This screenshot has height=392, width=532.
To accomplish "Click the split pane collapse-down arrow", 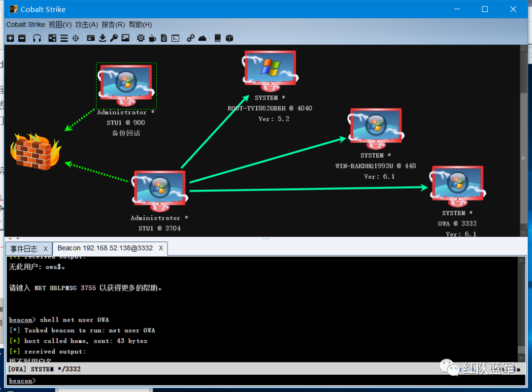I will pos(18,238).
